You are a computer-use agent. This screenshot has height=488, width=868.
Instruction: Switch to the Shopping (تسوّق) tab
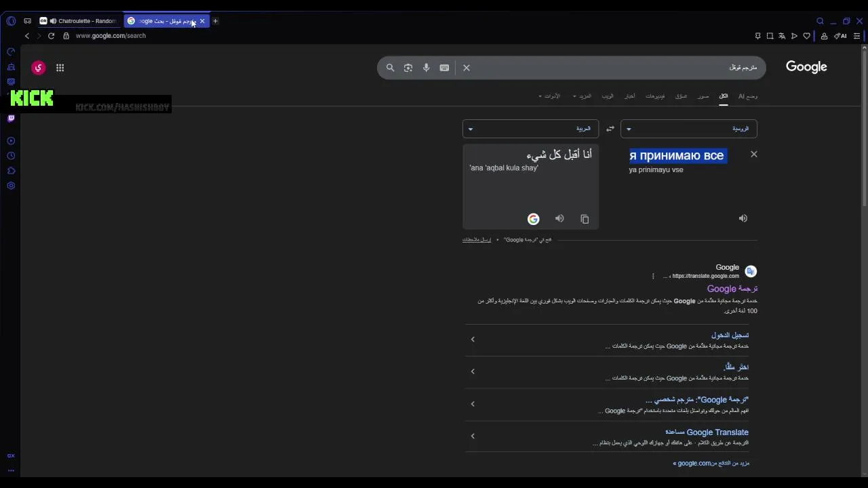click(681, 96)
